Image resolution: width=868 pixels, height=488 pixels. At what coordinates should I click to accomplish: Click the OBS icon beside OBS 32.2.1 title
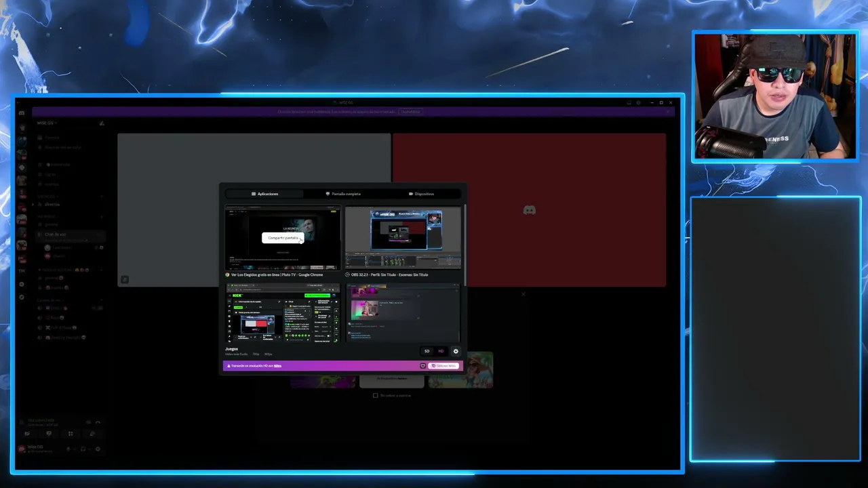coord(348,275)
